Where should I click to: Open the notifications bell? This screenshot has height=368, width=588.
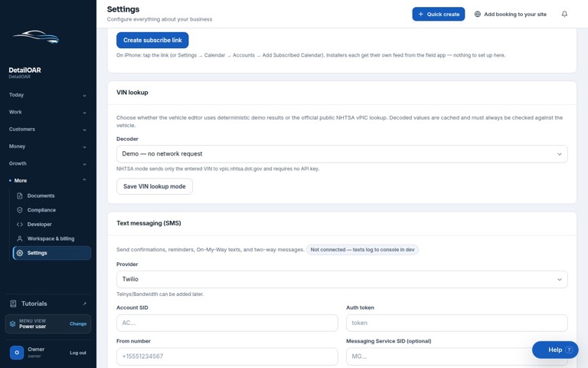[564, 14]
